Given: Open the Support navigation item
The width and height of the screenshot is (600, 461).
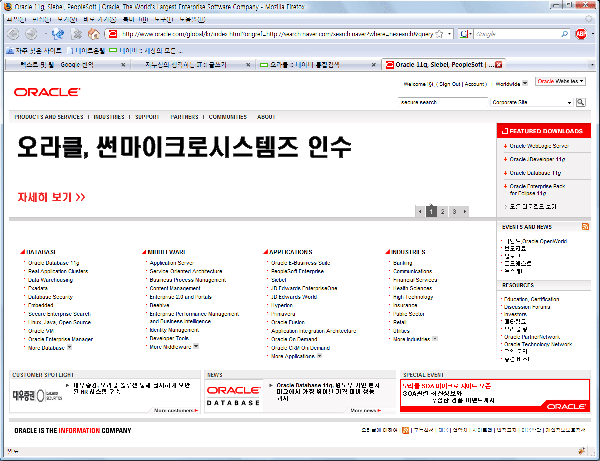Looking at the screenshot, I should (147, 117).
